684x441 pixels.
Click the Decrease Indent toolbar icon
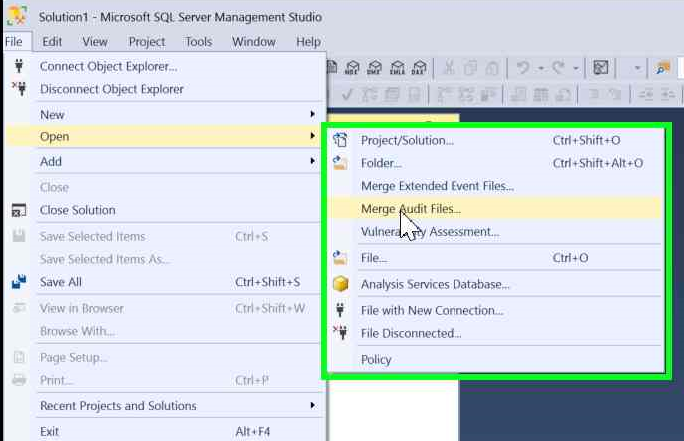646,94
